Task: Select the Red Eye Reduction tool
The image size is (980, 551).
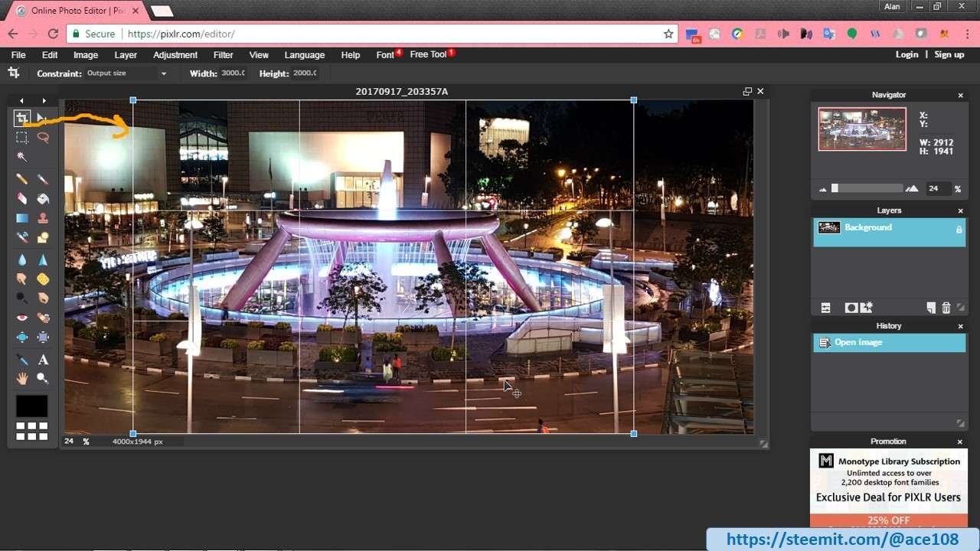Action: [21, 318]
